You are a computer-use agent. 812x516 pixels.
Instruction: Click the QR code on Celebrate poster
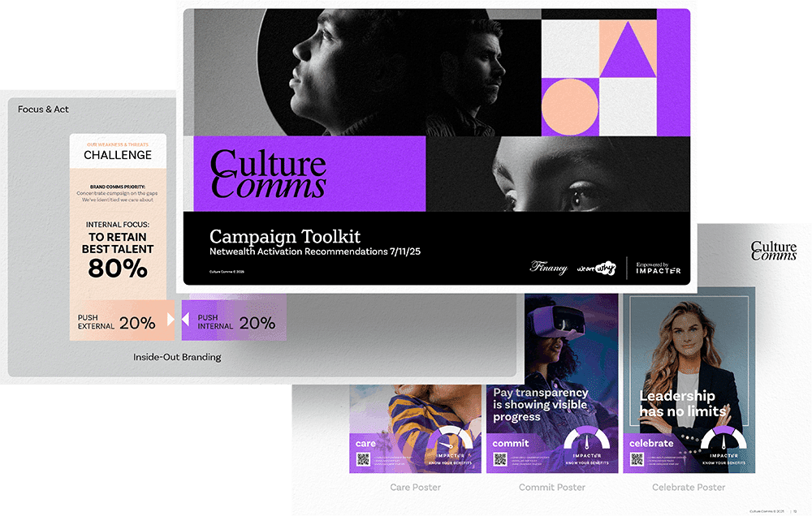tap(637, 459)
